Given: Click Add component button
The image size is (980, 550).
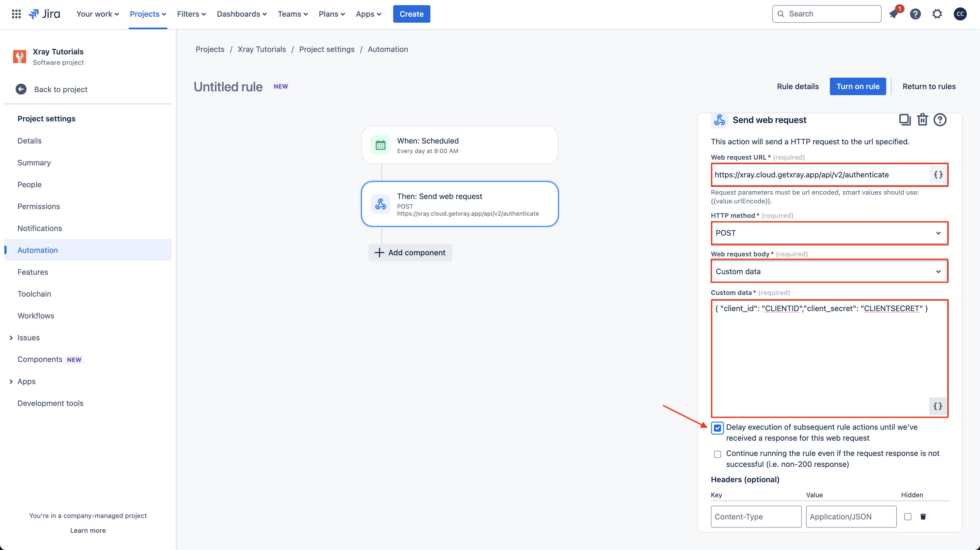Looking at the screenshot, I should coord(410,253).
